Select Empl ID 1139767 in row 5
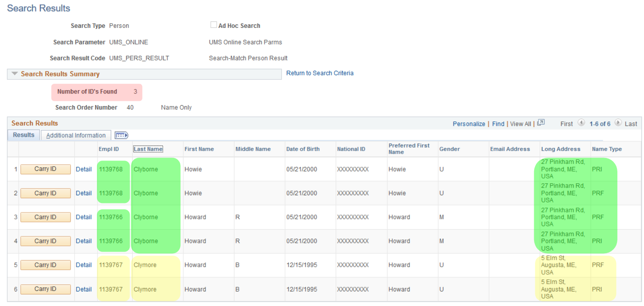The width and height of the screenshot is (644, 306). 110,265
